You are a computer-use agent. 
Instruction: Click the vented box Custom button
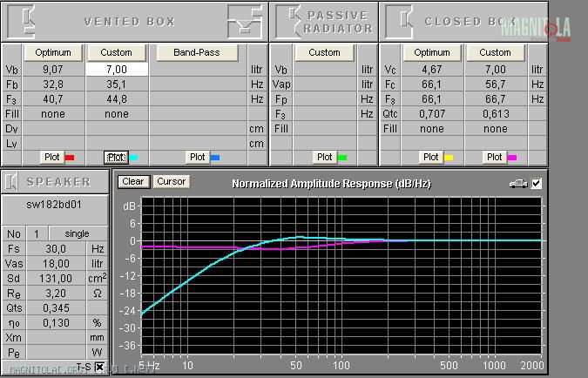point(116,52)
